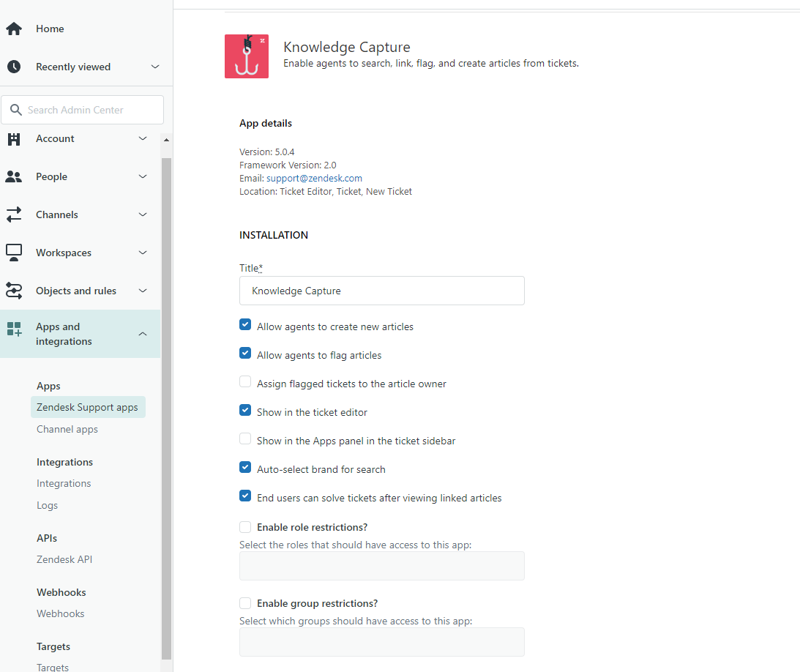Enable Assign flagged tickets to article owner
Image resolution: width=800 pixels, height=672 pixels.
(x=245, y=382)
